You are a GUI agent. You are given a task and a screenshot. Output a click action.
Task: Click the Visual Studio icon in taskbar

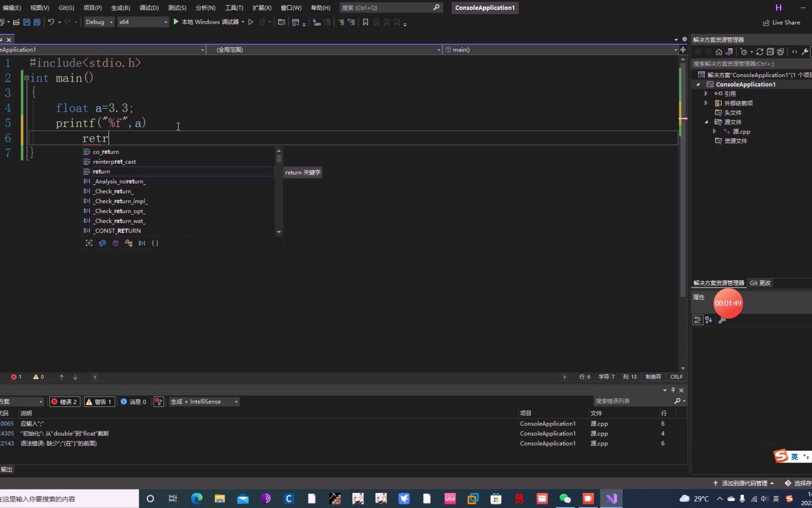coord(611,498)
